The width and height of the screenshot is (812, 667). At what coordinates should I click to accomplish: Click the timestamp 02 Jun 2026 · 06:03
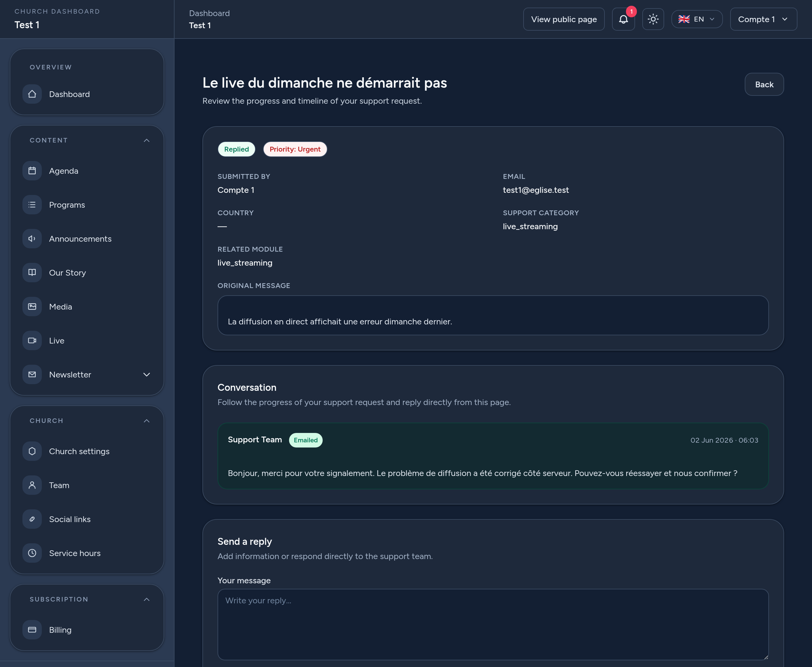[x=724, y=440]
